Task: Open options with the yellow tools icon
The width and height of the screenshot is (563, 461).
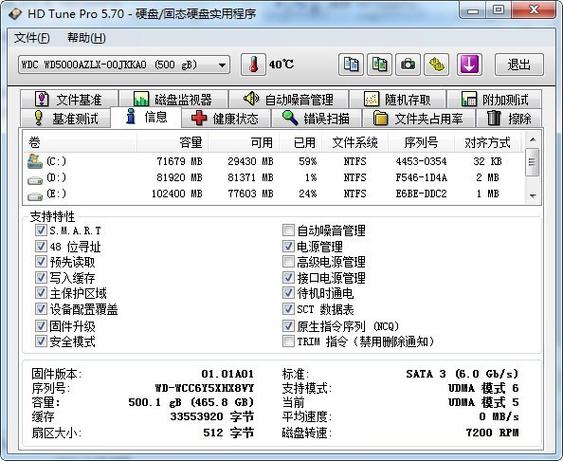Action: 437,65
